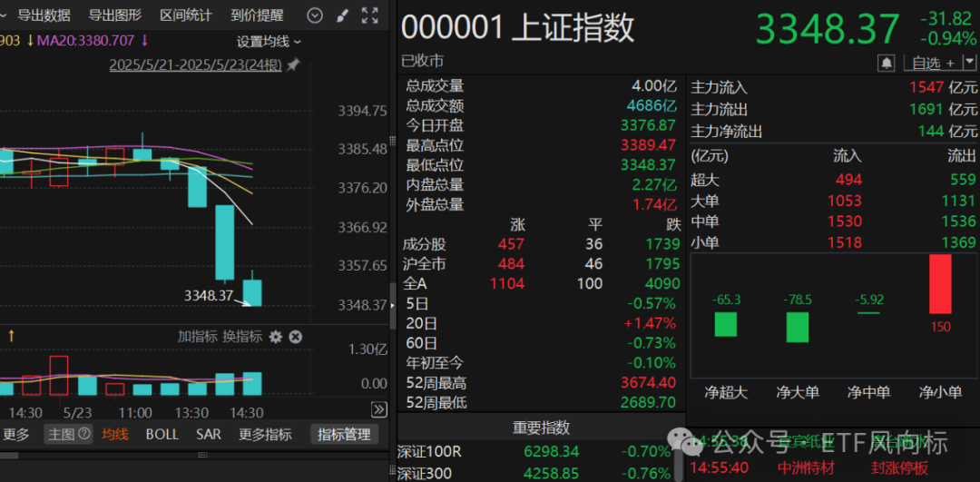Expand the 设置均线 dropdown

[269, 41]
